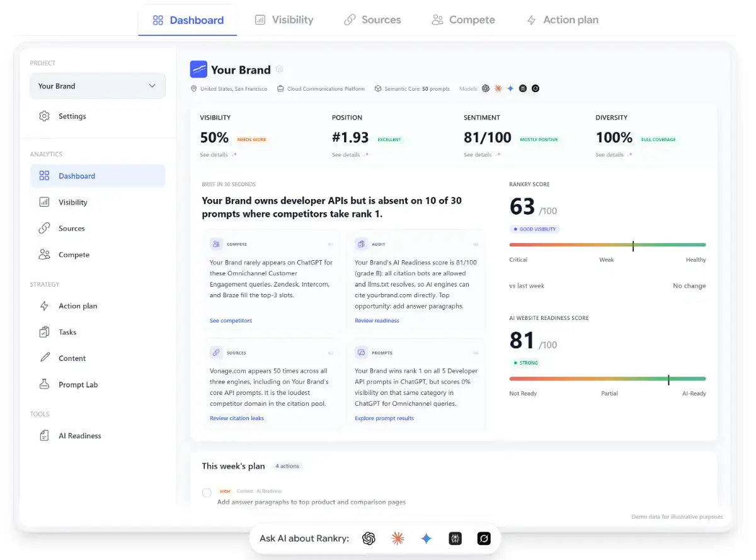
Task: Check the Add answer paragraphs task circle
Action: [207, 493]
